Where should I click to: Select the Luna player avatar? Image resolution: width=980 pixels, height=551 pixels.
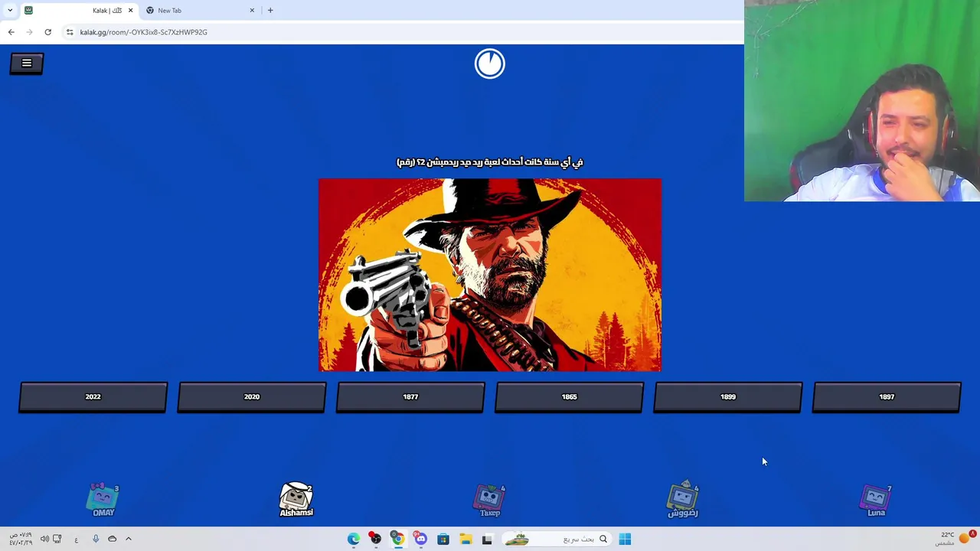pos(876,500)
